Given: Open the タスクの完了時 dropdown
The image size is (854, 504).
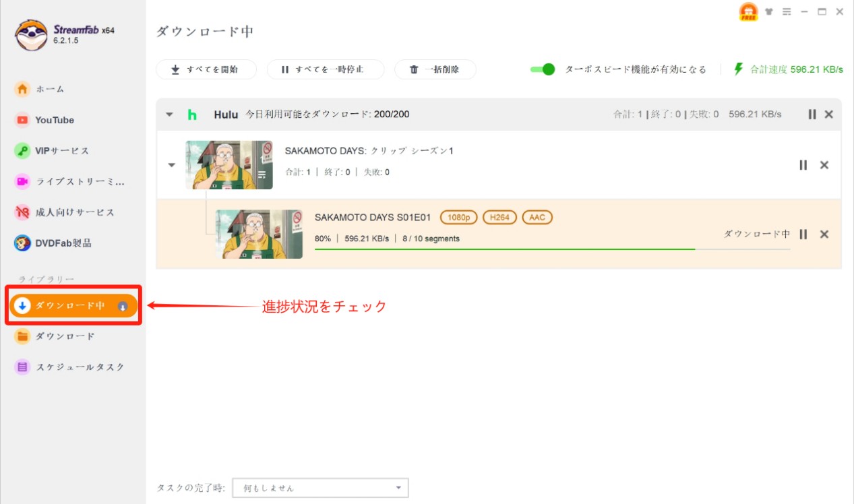Looking at the screenshot, I should [320, 488].
